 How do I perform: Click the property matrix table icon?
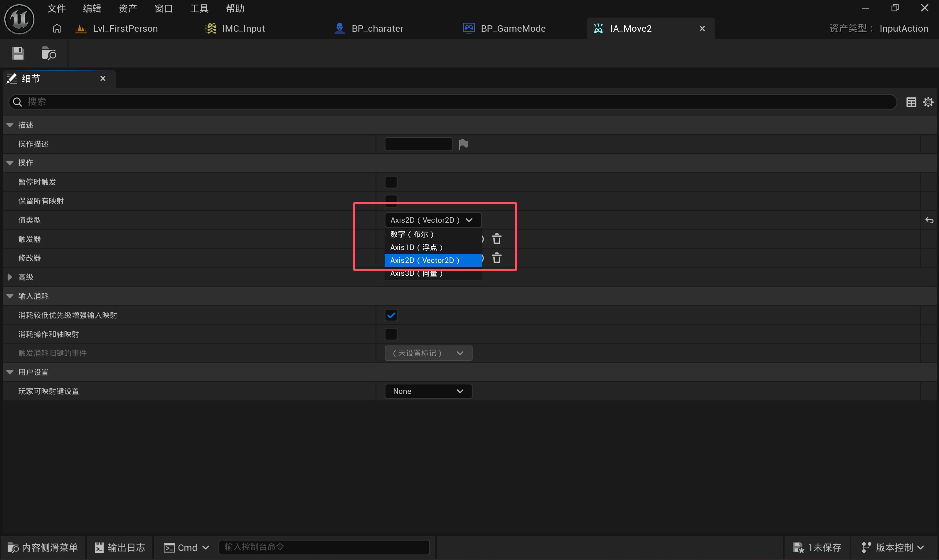911,102
